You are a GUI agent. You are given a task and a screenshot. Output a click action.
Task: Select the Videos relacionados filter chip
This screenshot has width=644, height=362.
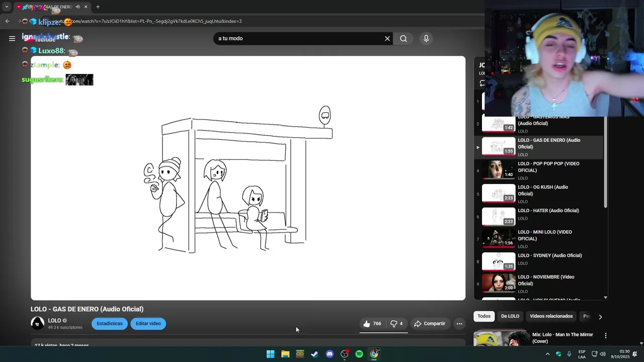[x=551, y=316]
